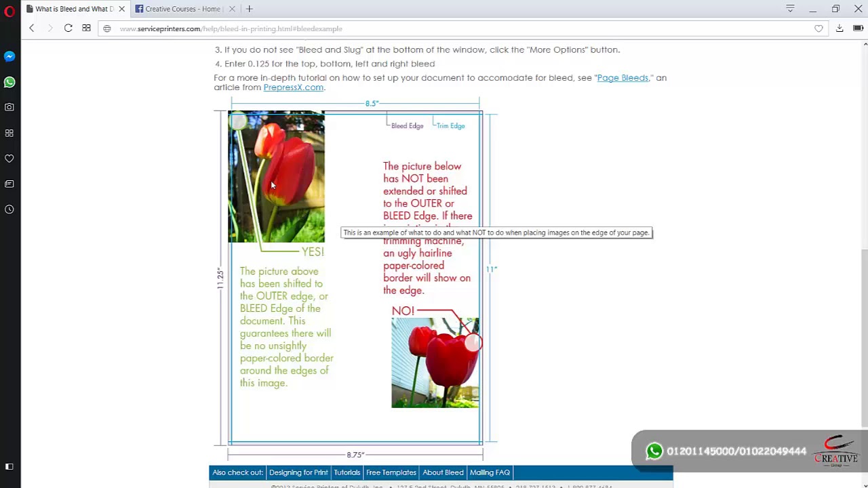
Task: Take a snapshot using the sidebar camera icon
Action: pyautogui.click(x=9, y=107)
